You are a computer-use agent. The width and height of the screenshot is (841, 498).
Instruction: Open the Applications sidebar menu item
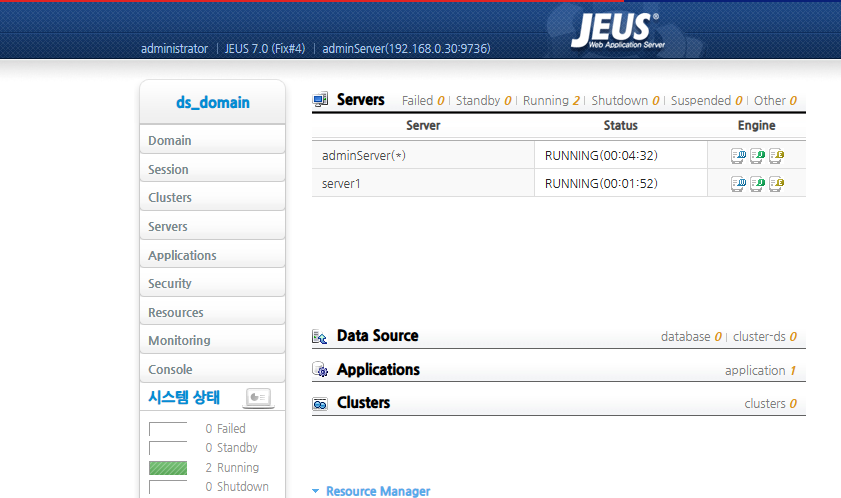pyautogui.click(x=212, y=255)
